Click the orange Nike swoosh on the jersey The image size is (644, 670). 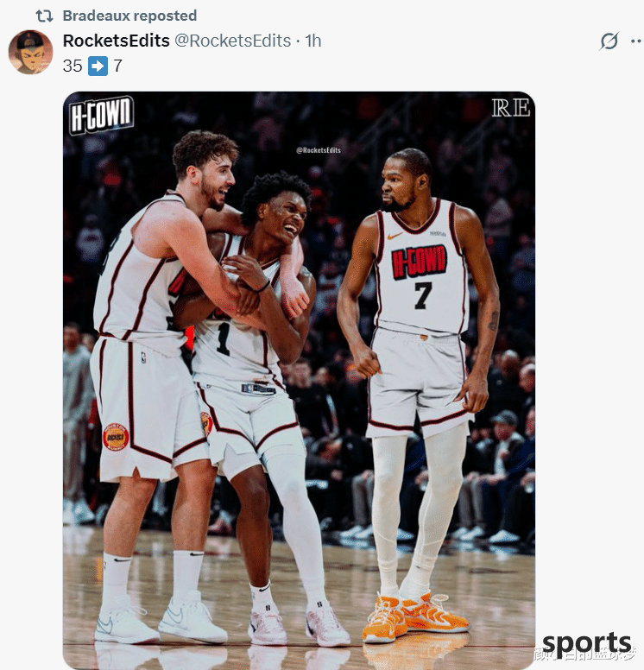click(395, 236)
